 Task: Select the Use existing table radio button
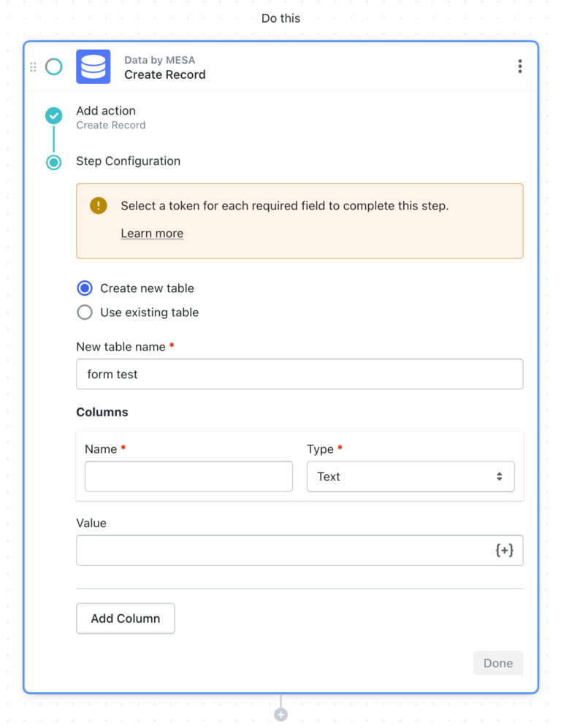(84, 313)
